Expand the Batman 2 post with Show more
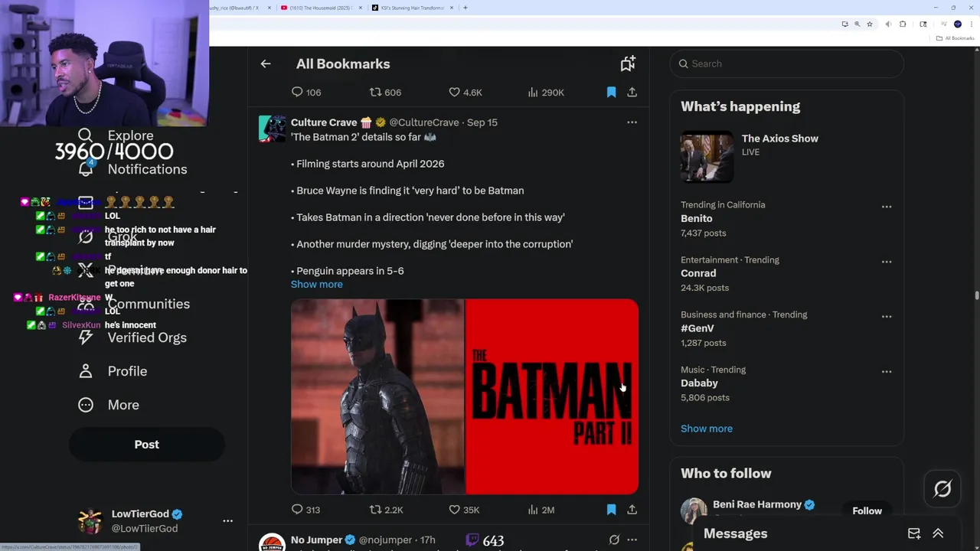Viewport: 980px width, 551px height. click(316, 285)
